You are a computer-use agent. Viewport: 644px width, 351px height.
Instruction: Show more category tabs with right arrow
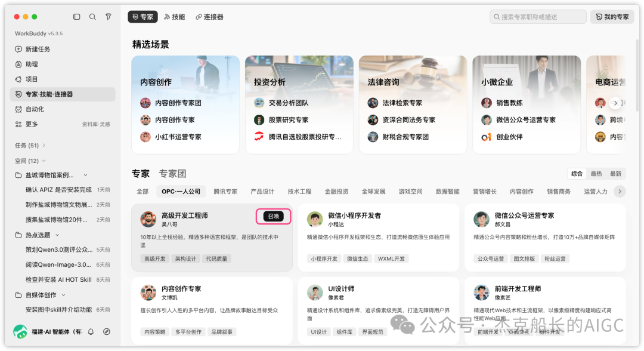tap(620, 192)
